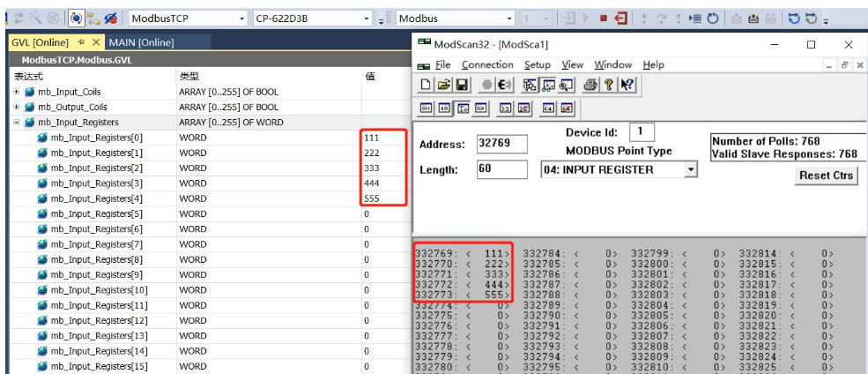Open the Window menu
868x374 pixels.
pos(613,64)
